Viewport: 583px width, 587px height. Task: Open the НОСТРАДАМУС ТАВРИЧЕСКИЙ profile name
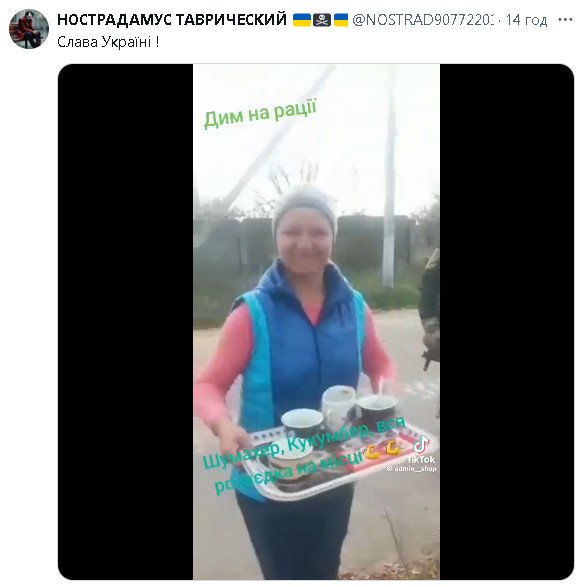[172, 20]
